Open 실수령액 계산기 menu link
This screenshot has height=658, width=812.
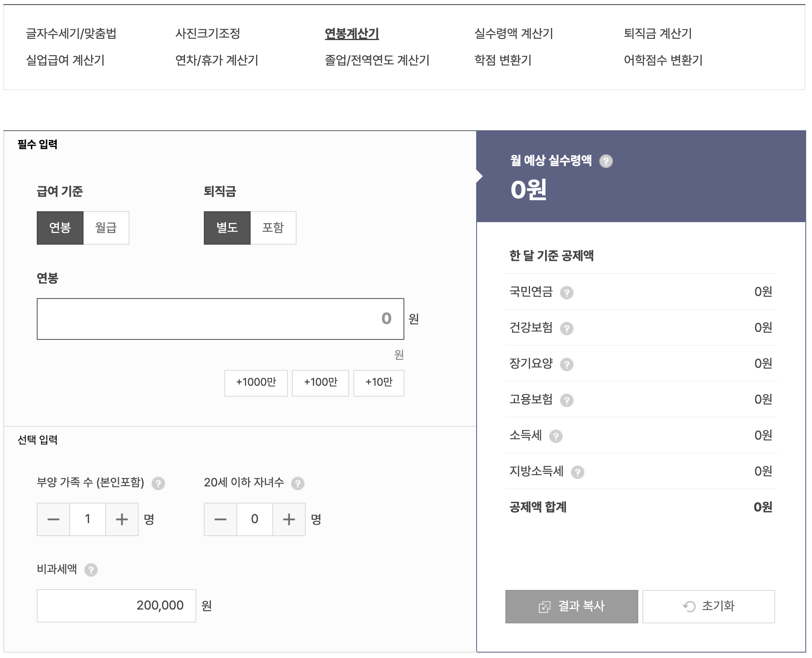click(x=513, y=33)
